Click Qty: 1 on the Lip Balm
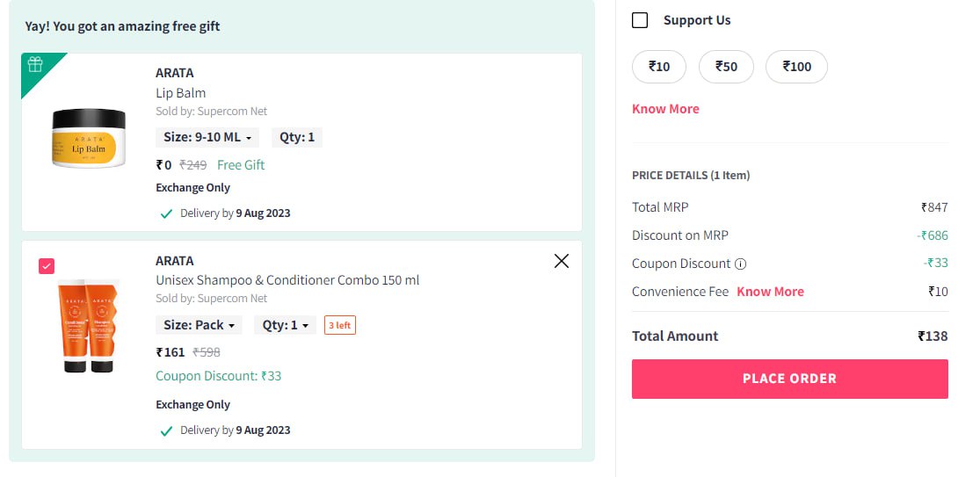Viewport: 980px width, 477px height. tap(297, 138)
